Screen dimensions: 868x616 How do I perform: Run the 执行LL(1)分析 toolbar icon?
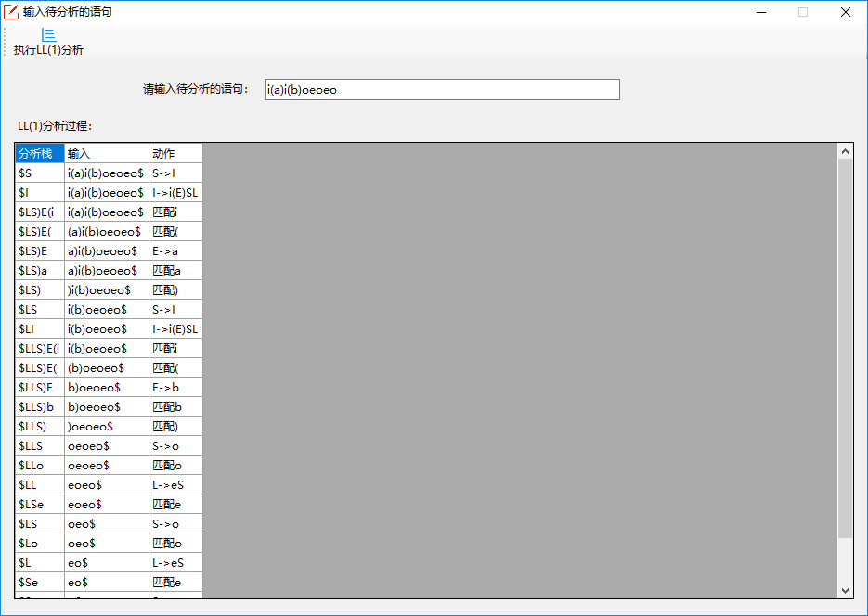[48, 43]
